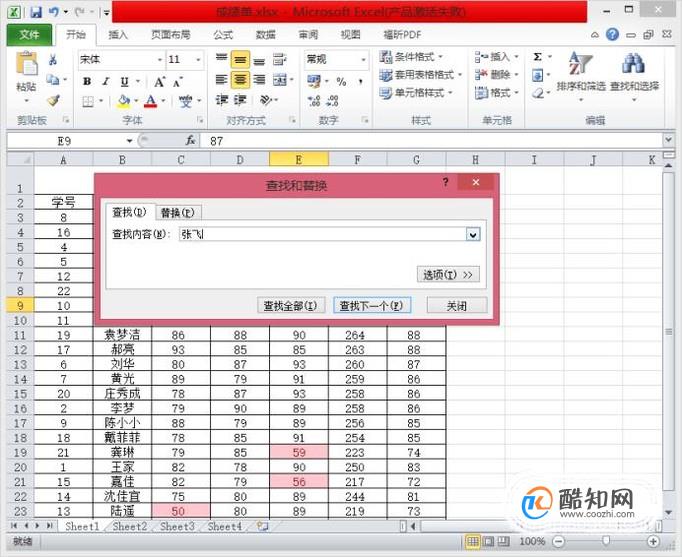Open text orientation options
The height and width of the screenshot is (557, 682).
coord(266,100)
